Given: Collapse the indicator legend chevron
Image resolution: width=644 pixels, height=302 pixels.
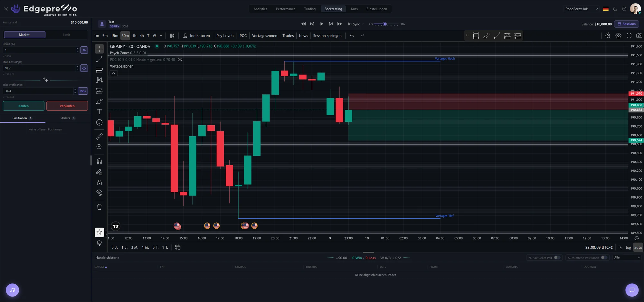Looking at the screenshot, I should (x=114, y=73).
